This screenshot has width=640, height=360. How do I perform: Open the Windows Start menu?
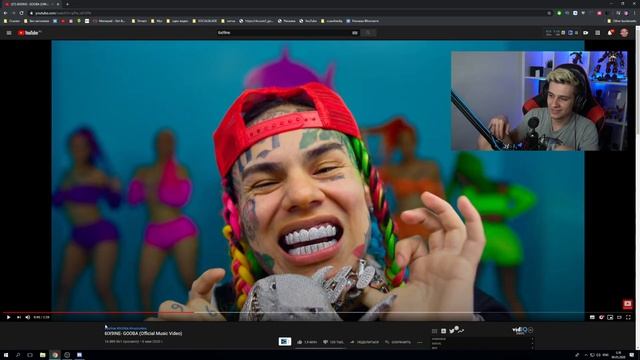(x=6, y=355)
